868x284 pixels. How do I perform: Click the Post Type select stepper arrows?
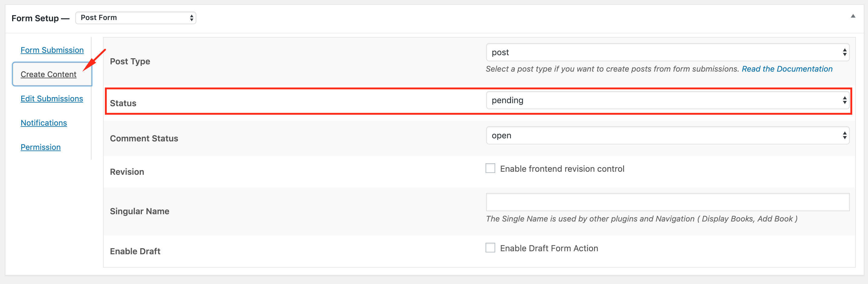[844, 52]
